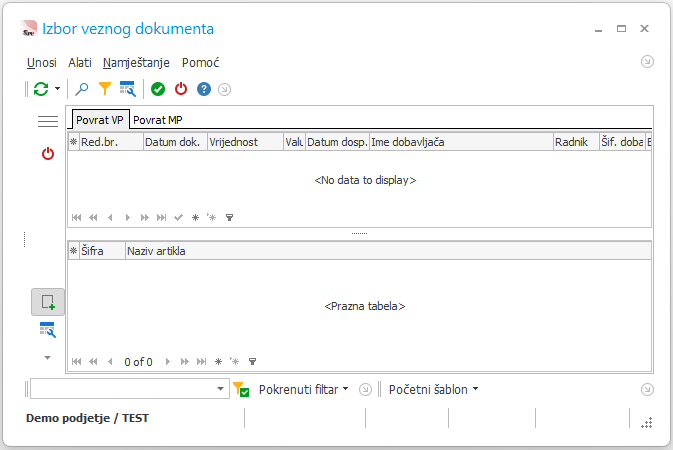Image resolution: width=673 pixels, height=450 pixels.
Task: Click the red power icon in toolbar
Action: pos(181,89)
